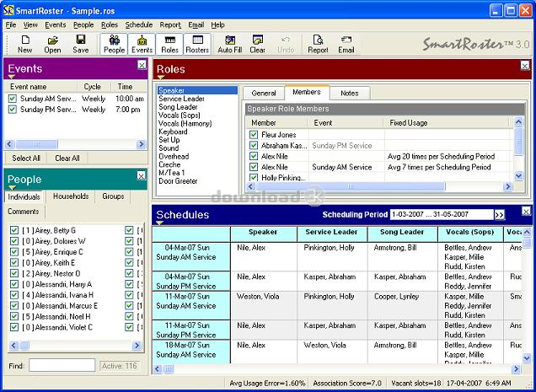The image size is (536, 392).
Task: Open the Schedule menu
Action: pyautogui.click(x=139, y=25)
